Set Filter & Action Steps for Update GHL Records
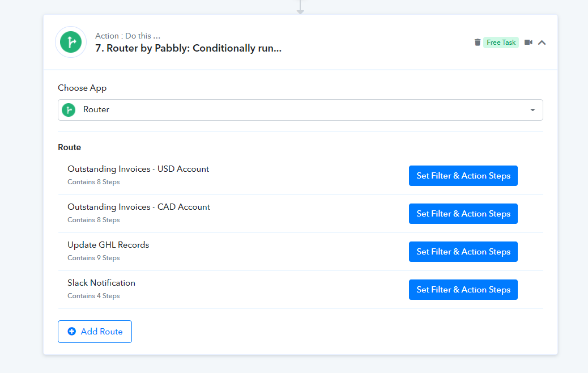588x373 pixels. (x=463, y=252)
